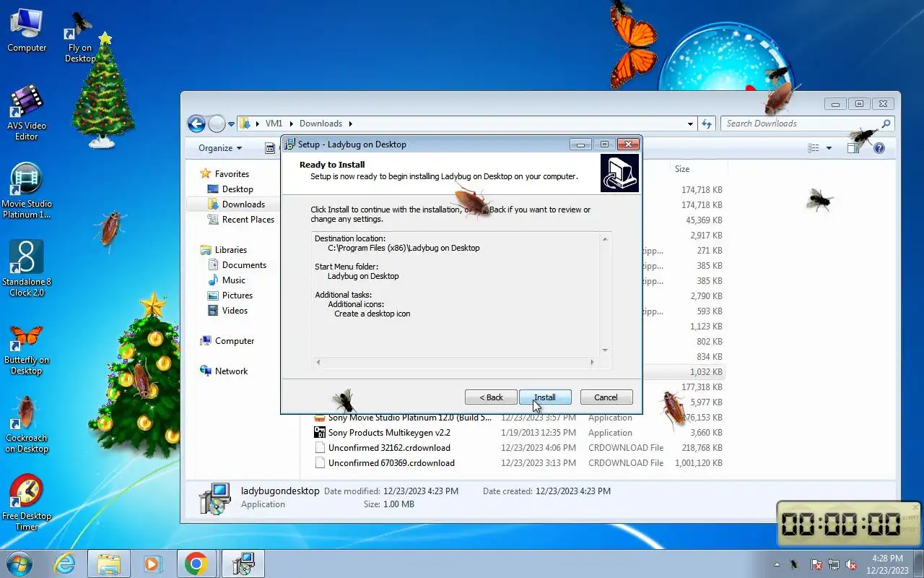The image size is (924, 578).
Task: Expand the arrow after Downloads in breadcrumb
Action: [x=350, y=124]
